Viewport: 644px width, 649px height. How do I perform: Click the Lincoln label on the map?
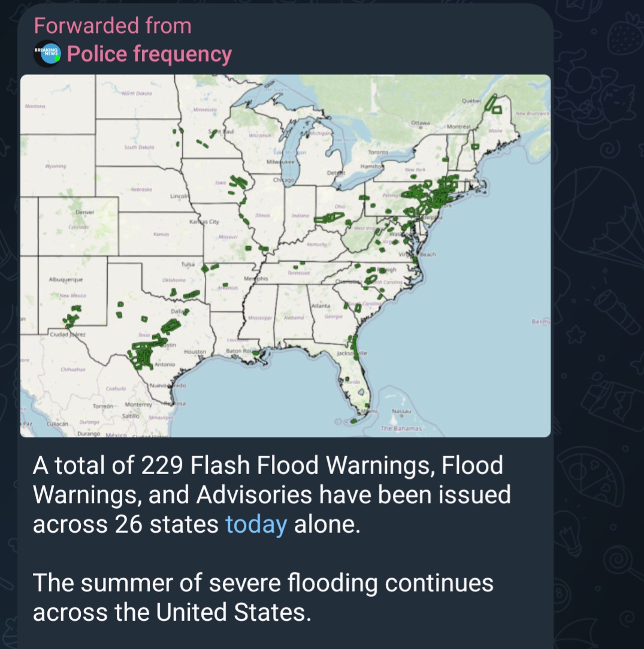pos(179,196)
